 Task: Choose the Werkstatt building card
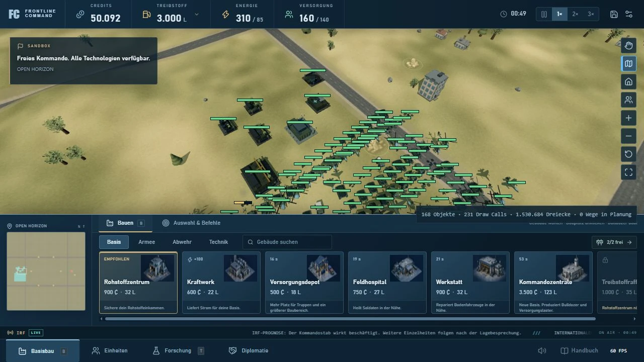point(470,283)
